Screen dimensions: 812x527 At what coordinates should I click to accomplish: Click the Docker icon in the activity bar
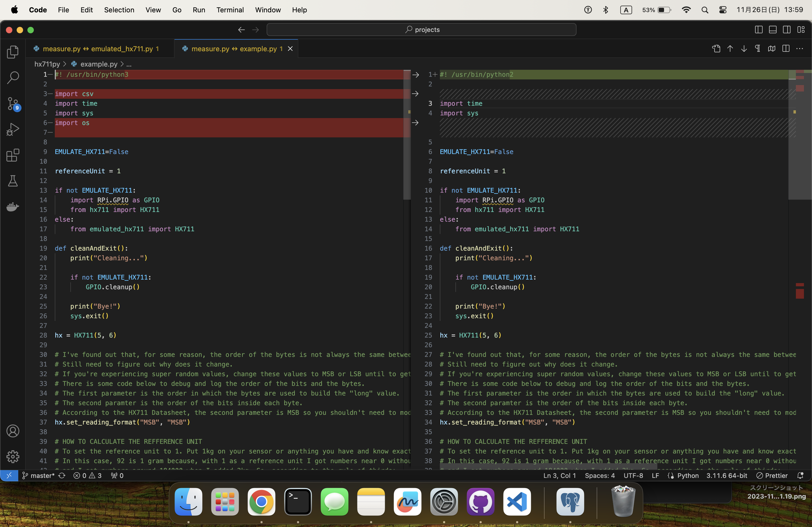[13, 207]
